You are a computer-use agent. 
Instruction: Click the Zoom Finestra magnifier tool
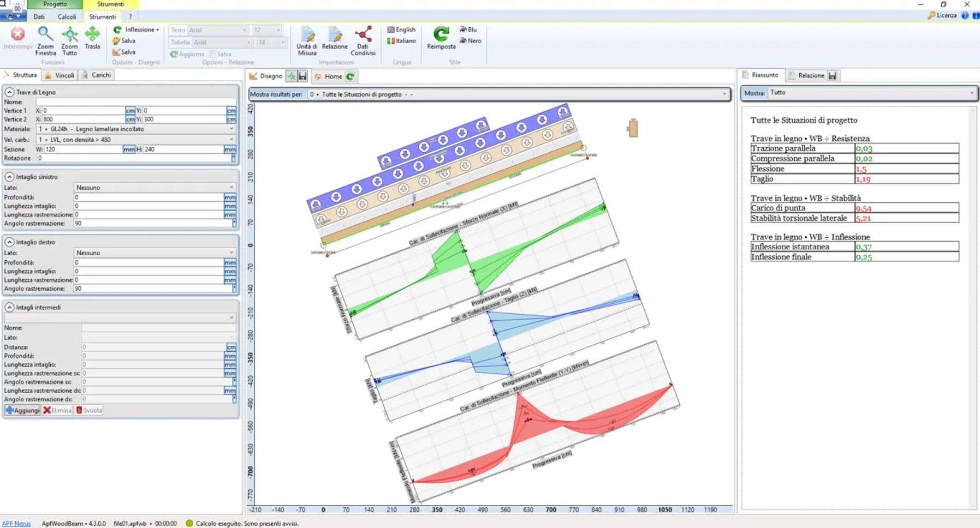45,35
